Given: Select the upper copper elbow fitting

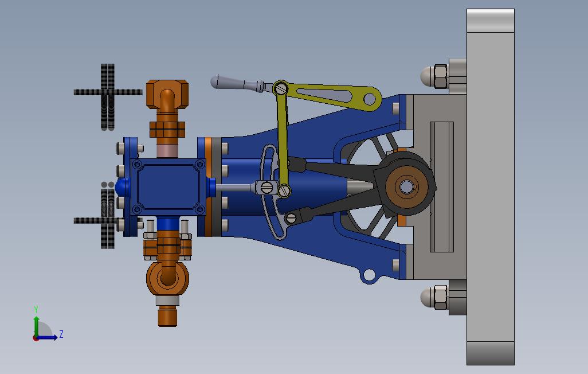Looking at the screenshot, I should (x=167, y=95).
